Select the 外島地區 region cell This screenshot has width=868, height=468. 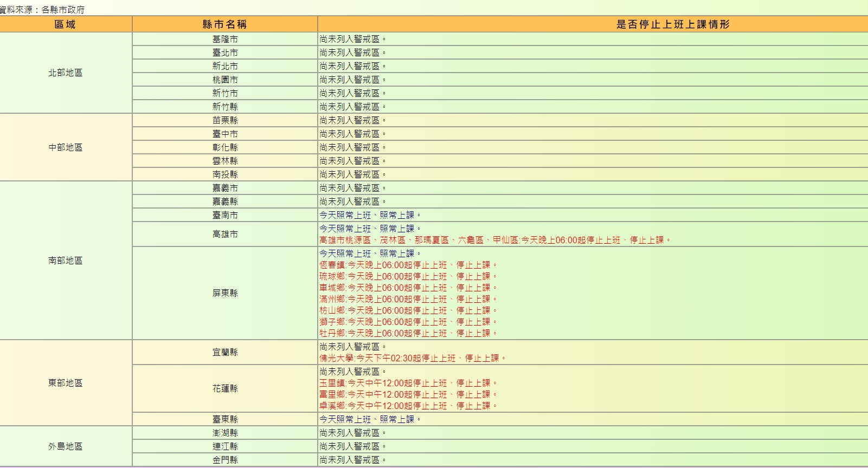click(x=66, y=446)
